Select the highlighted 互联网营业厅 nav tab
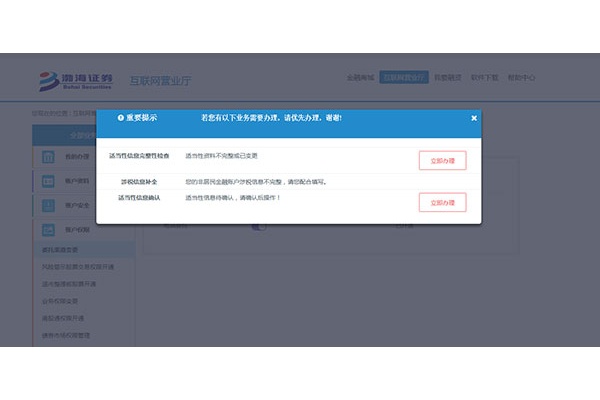Image resolution: width=600 pixels, height=400 pixels. pos(404,77)
